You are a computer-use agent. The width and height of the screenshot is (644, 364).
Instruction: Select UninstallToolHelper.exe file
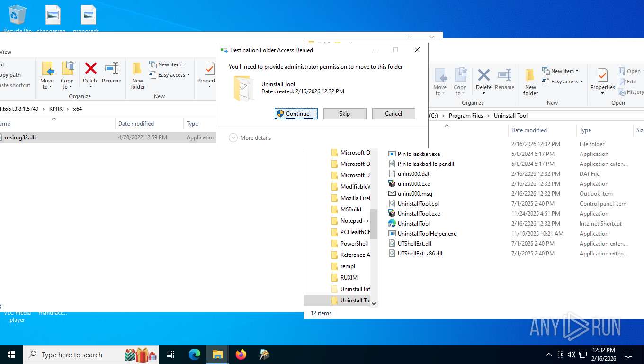click(x=427, y=234)
